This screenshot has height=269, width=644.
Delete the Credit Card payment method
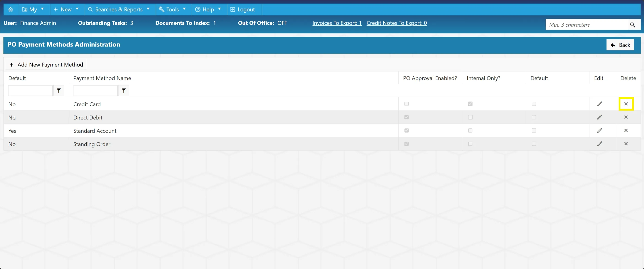[x=626, y=104]
